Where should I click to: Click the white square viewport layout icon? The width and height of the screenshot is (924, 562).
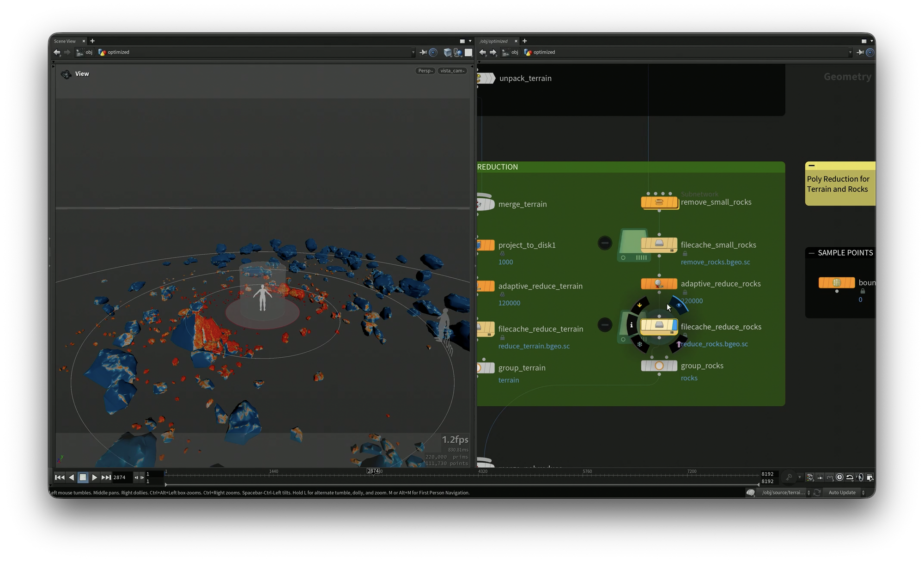(468, 52)
